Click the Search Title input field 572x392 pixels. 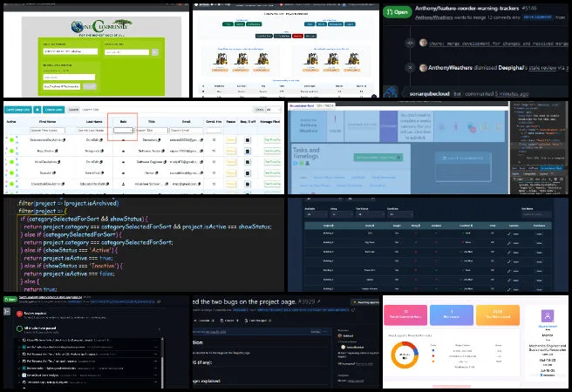pyautogui.click(x=152, y=130)
